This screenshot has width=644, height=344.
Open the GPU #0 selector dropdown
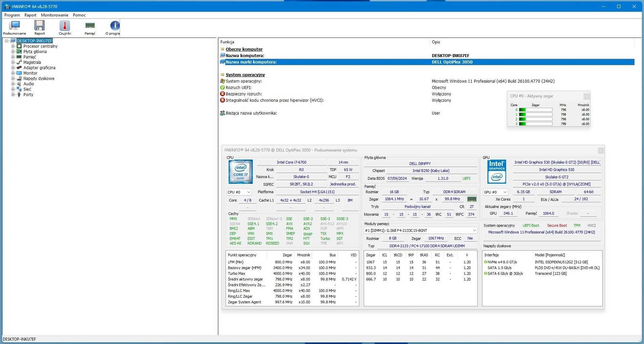495,192
